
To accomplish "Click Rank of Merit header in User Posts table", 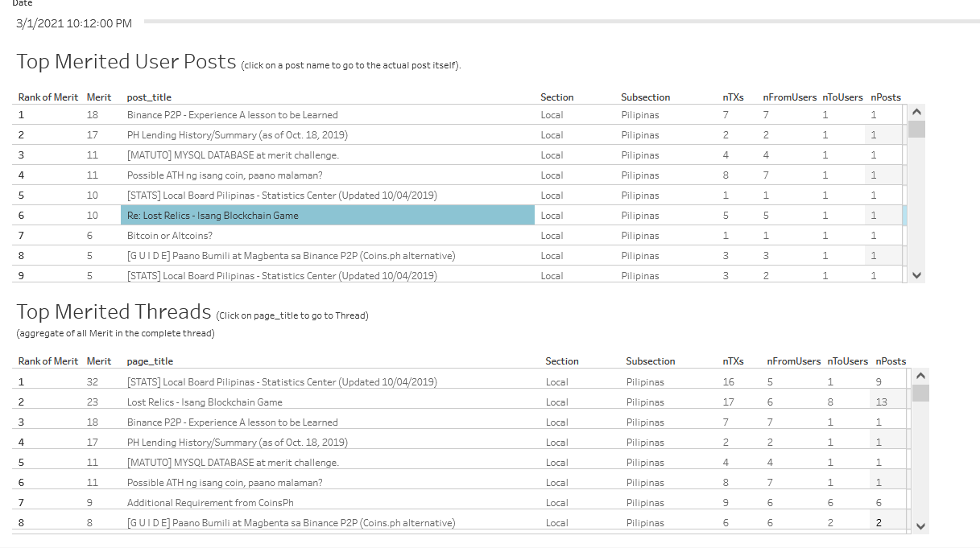I will pyautogui.click(x=48, y=97).
